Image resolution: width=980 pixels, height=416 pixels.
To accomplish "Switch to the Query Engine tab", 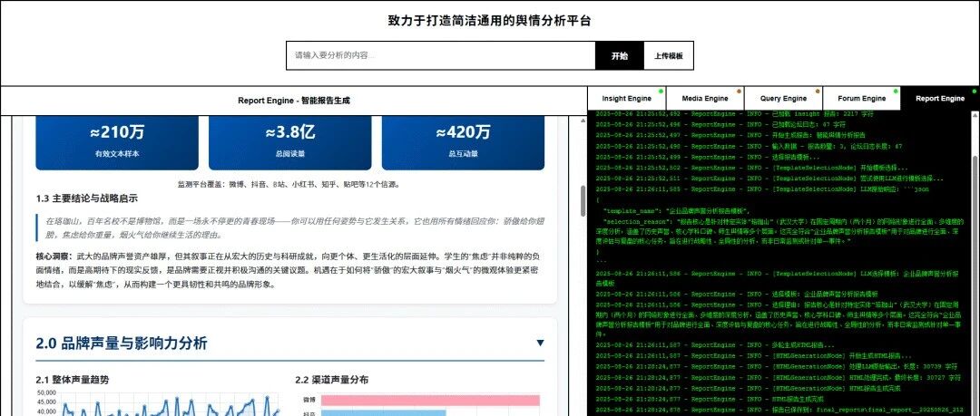I will click(x=783, y=99).
